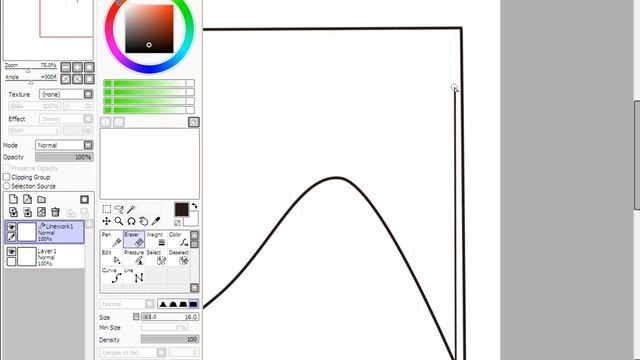Pick a color in the saturation square
This screenshot has height=360, width=640.
tap(149, 29)
